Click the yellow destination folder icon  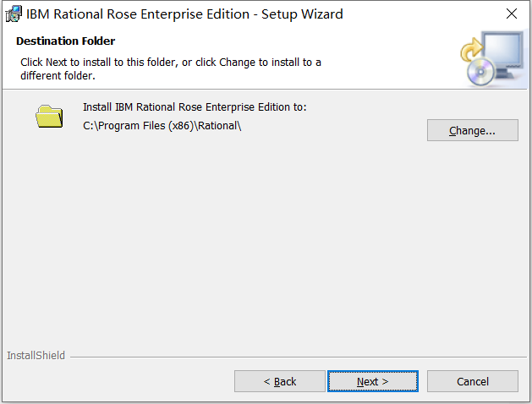(x=49, y=117)
